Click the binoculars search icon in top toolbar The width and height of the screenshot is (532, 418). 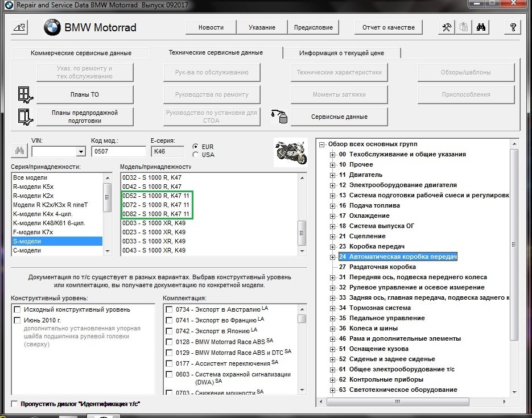pos(481,27)
